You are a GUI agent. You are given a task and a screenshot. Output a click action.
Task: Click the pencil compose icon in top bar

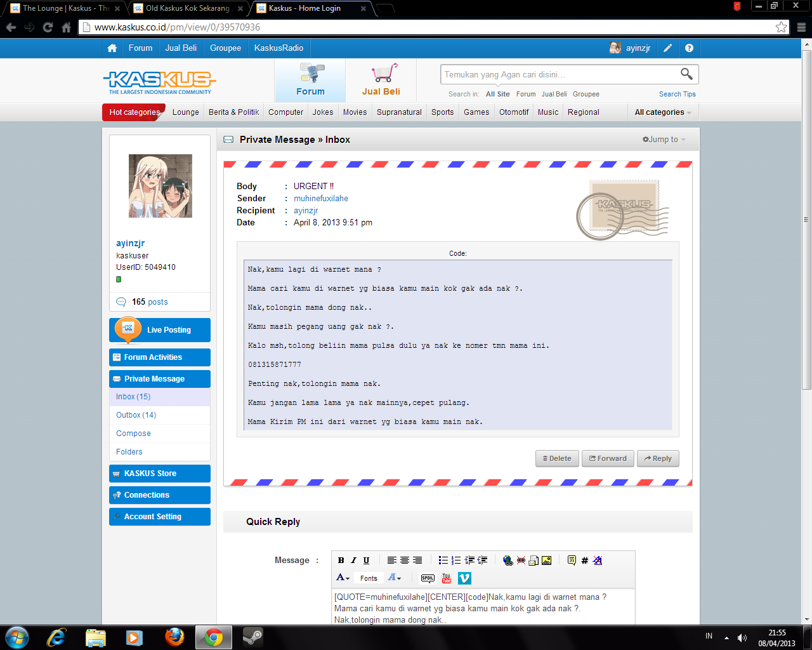point(667,48)
